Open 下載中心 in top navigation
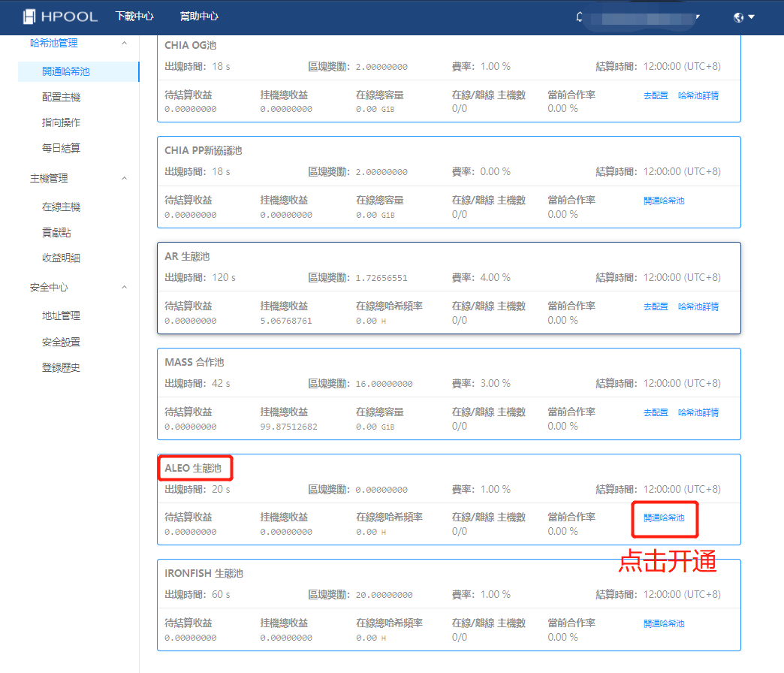 tap(134, 17)
